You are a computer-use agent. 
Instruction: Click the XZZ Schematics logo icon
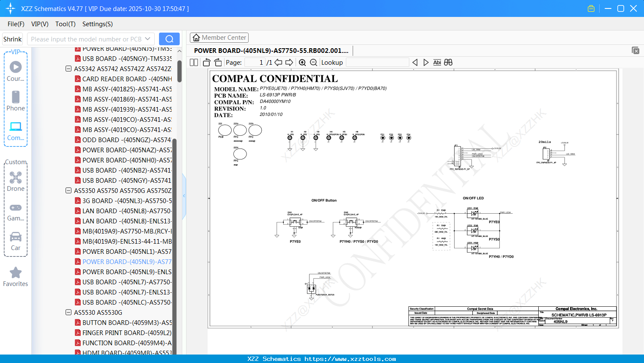click(x=11, y=8)
